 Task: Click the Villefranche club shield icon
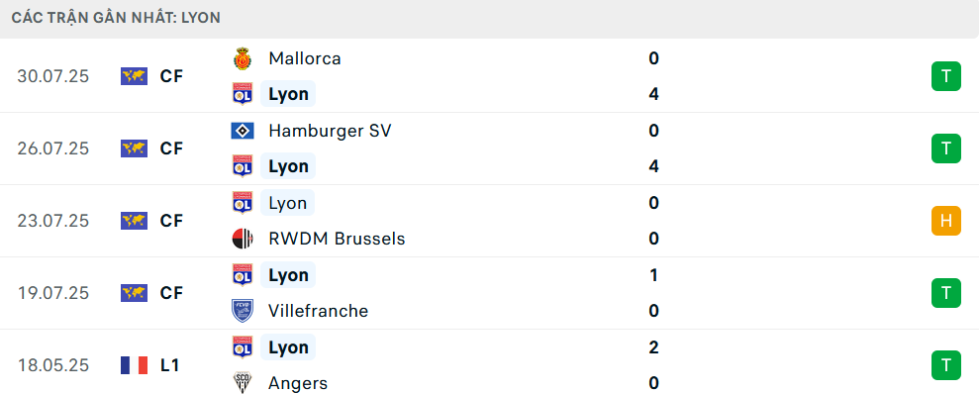click(x=242, y=311)
